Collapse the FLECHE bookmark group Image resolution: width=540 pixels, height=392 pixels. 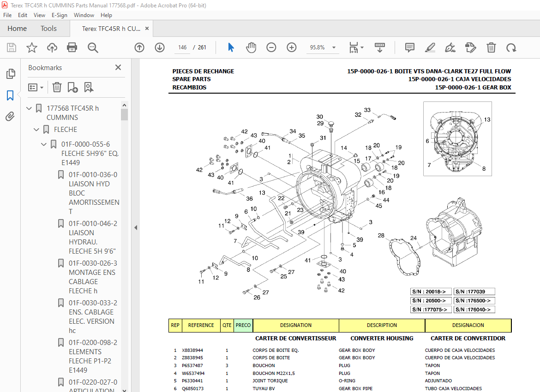(x=36, y=130)
